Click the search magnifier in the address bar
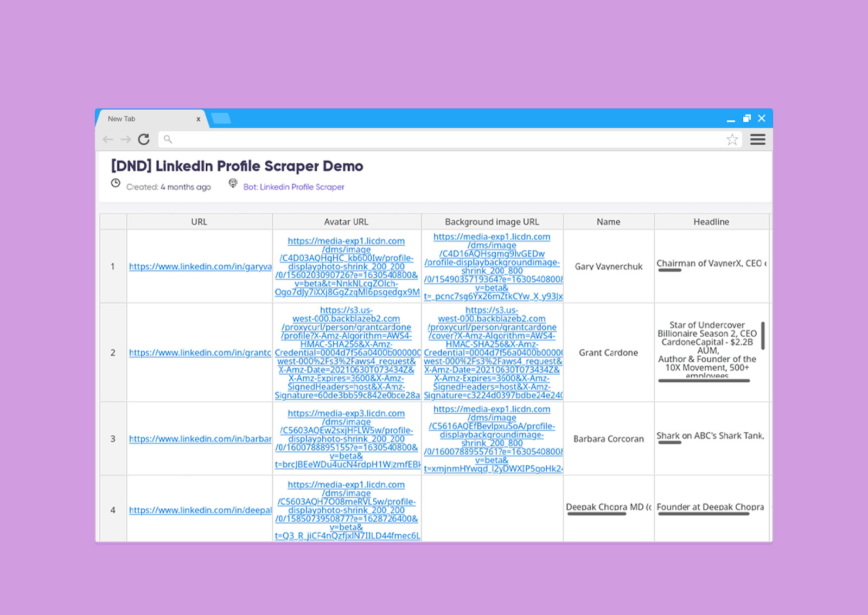 point(167,139)
